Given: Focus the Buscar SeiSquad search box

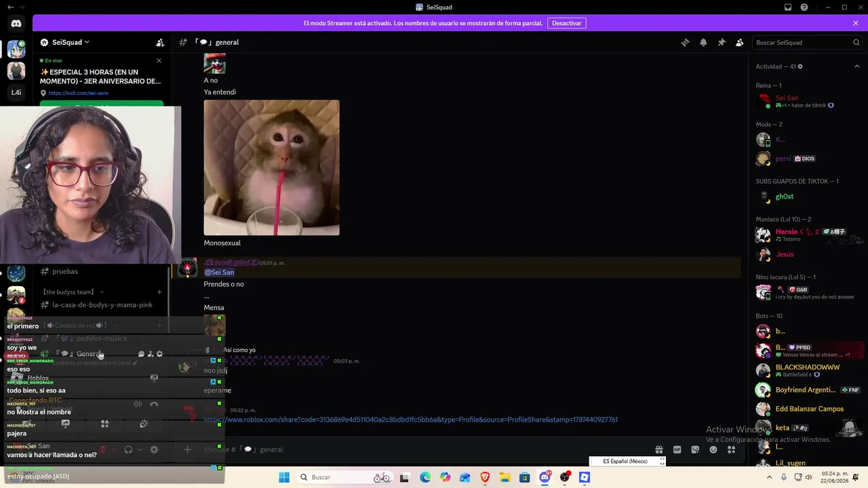Looking at the screenshot, I should pos(807,42).
